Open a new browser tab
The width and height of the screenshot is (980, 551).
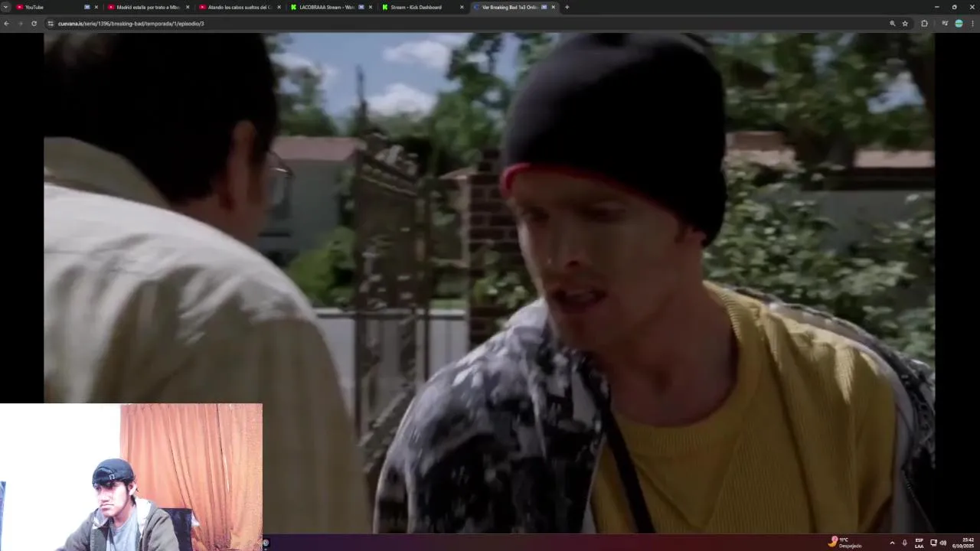tap(567, 7)
